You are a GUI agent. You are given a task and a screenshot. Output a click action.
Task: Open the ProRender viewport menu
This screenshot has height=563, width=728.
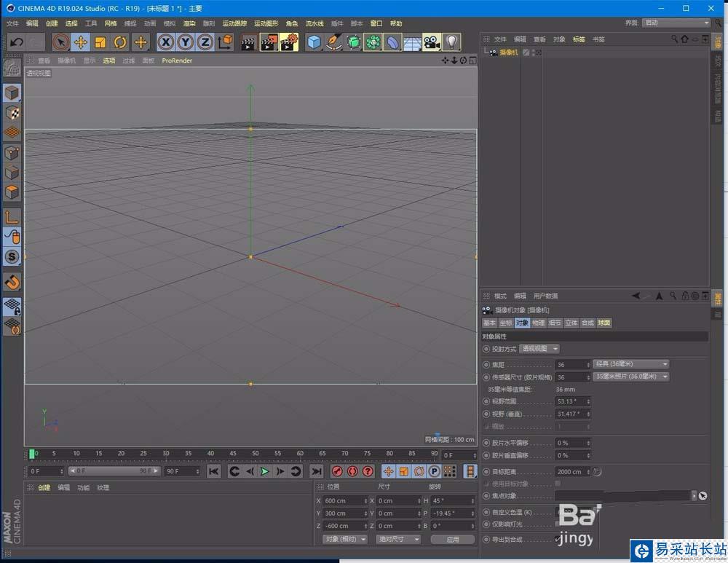[x=177, y=60]
